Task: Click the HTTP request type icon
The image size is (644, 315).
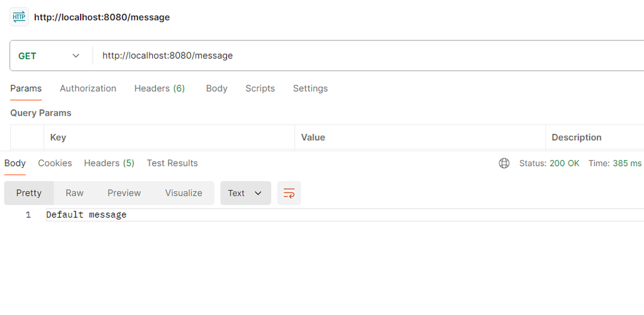Action: (x=19, y=17)
